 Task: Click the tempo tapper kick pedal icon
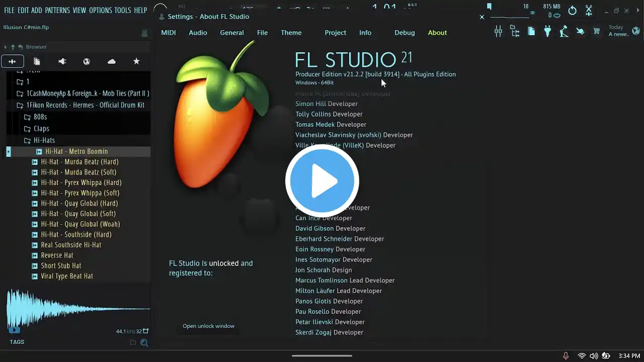point(564,31)
